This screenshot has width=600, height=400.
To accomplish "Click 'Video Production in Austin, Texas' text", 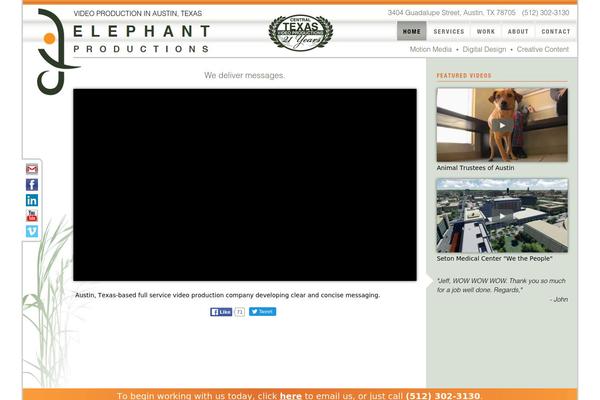I will pyautogui.click(x=138, y=13).
